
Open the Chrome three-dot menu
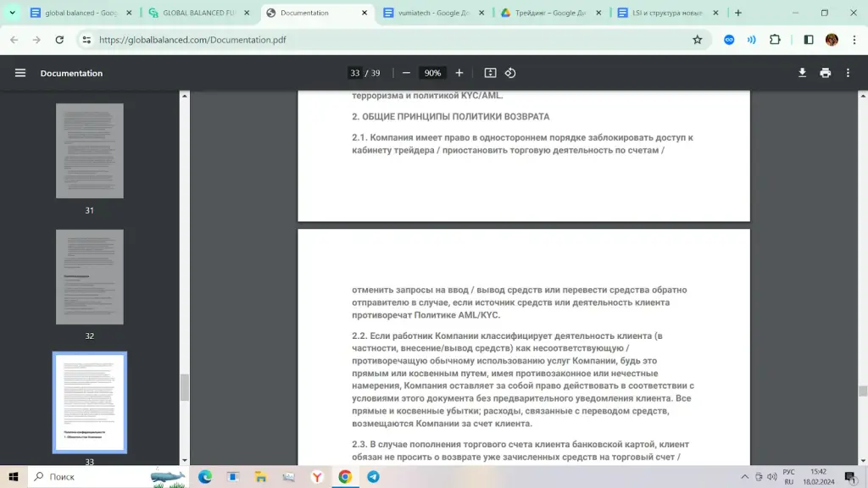[854, 40]
